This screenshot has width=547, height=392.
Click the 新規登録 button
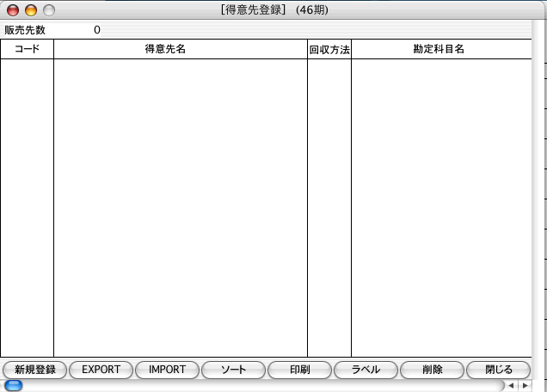point(35,370)
